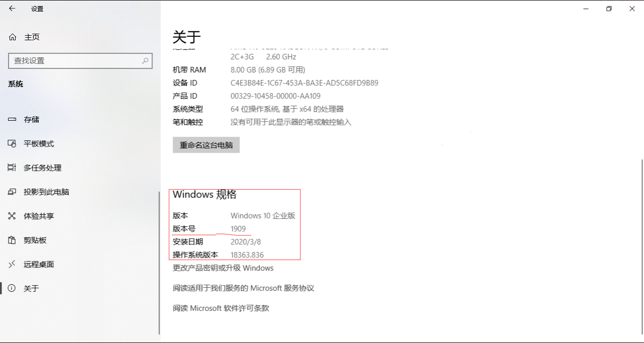Click the 产品 ID value 00329-10458-00000-AA109
The width and height of the screenshot is (644, 343).
(276, 96)
